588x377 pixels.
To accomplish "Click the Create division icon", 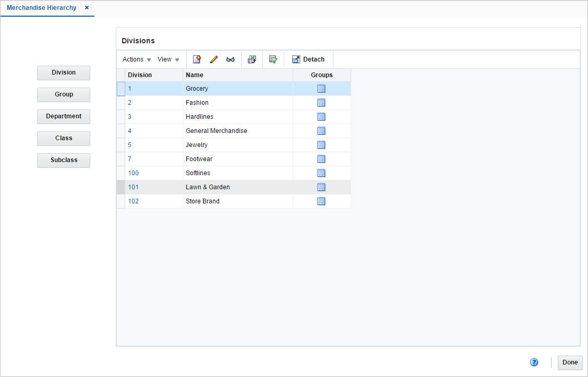I will pos(197,59).
